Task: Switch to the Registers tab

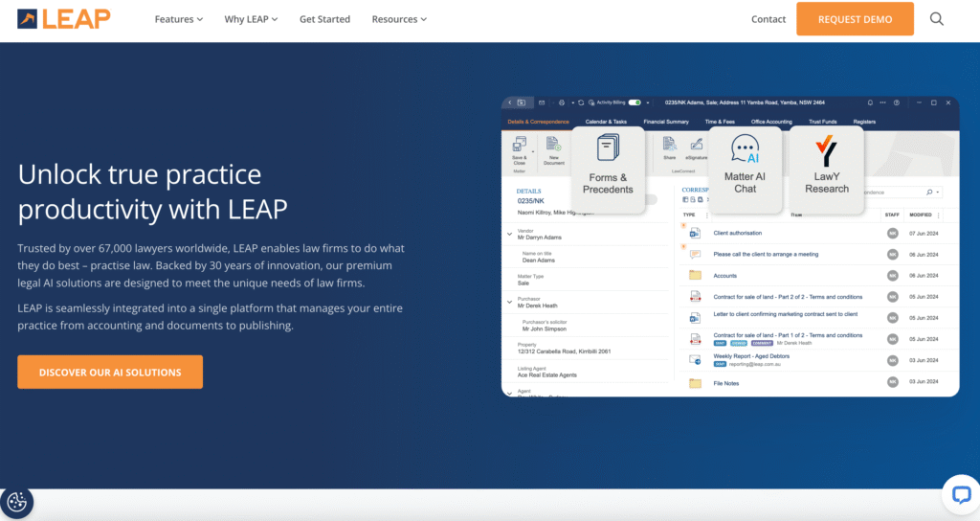Action: pyautogui.click(x=864, y=122)
